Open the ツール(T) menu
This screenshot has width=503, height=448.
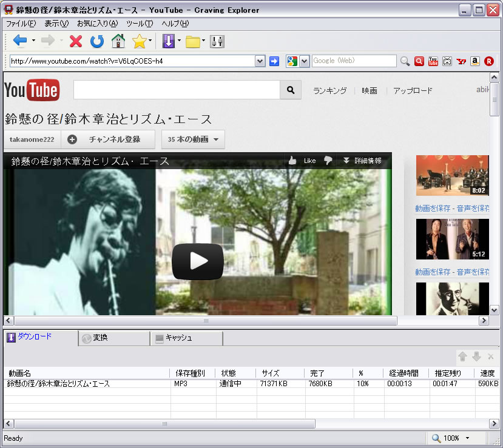pos(140,24)
